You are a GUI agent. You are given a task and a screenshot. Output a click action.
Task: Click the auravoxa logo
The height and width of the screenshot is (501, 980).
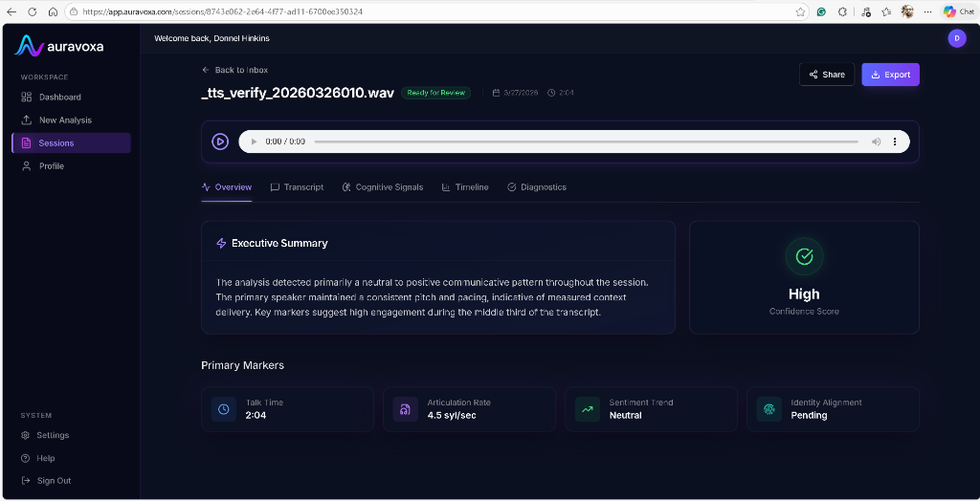pyautogui.click(x=58, y=46)
